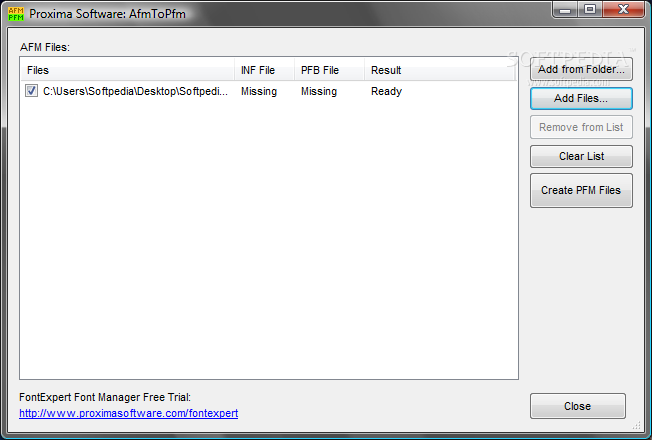Click the 'Missing' value under PFB File
Screen dimensions: 652x440
[319, 91]
